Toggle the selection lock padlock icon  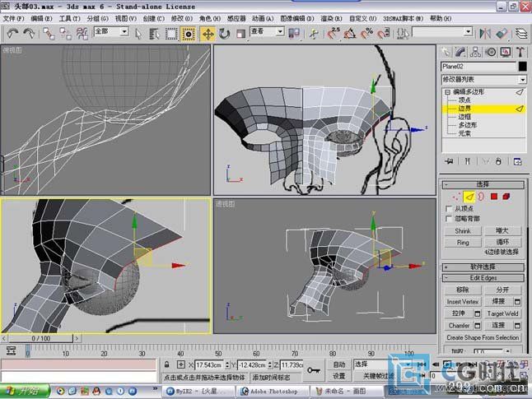(166, 364)
